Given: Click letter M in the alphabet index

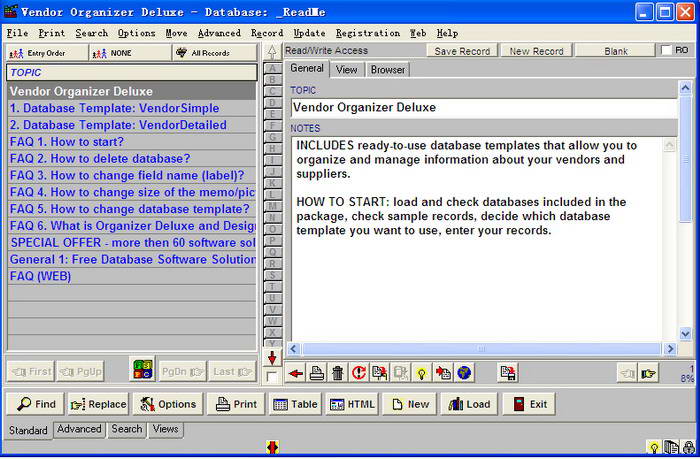Looking at the screenshot, I should click(272, 206).
